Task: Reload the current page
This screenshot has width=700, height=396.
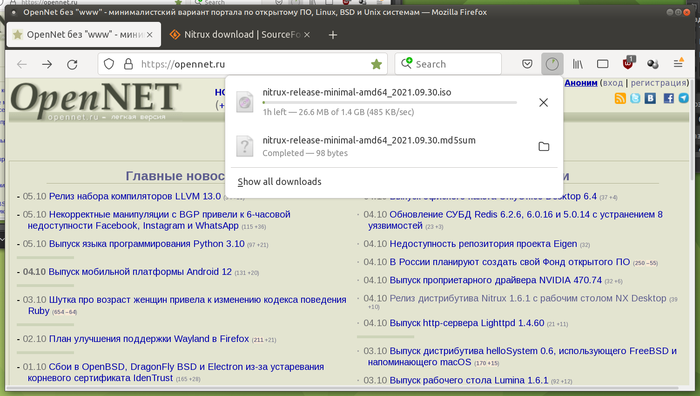Action: click(72, 64)
